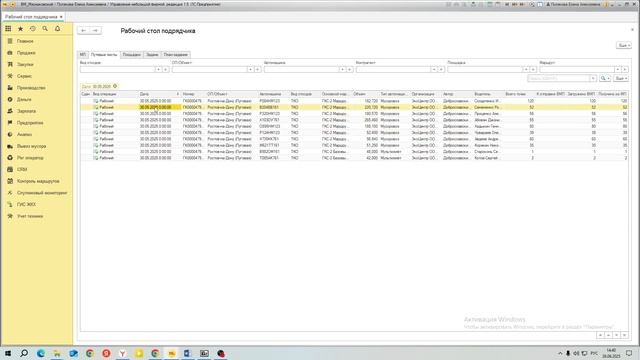Switch to Задачи tab
This screenshot has height=360, width=640.
point(152,55)
